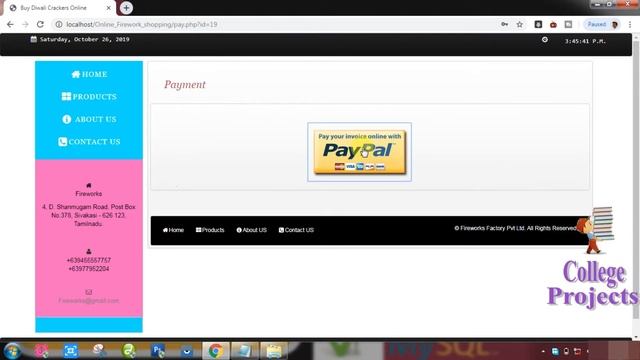Reload the page with refresh icon
This screenshot has height=360, width=640.
coord(40,24)
